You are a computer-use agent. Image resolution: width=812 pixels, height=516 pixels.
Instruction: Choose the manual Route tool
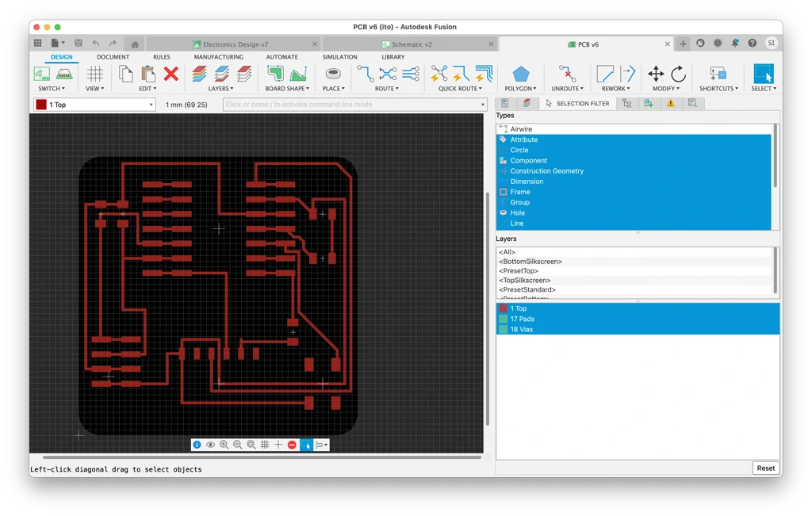tap(365, 74)
